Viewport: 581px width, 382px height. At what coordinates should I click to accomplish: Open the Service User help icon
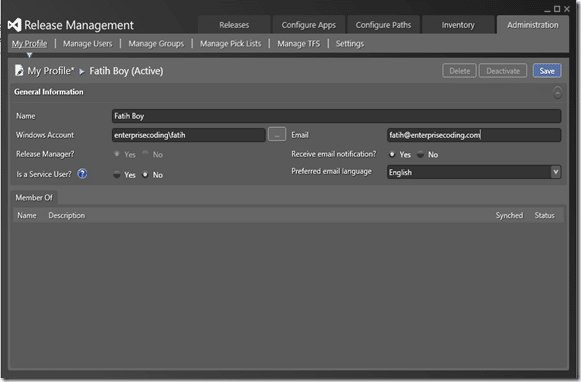tap(82, 173)
